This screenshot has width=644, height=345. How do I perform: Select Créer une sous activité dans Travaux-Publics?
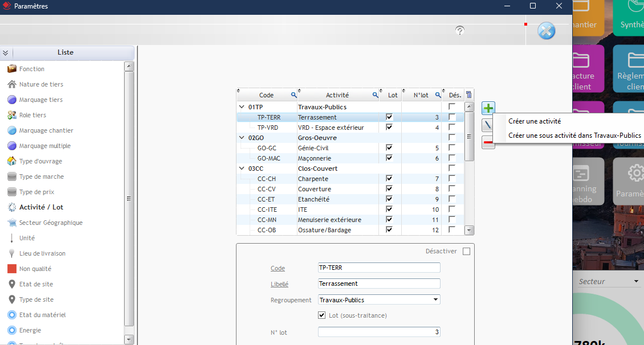point(574,135)
